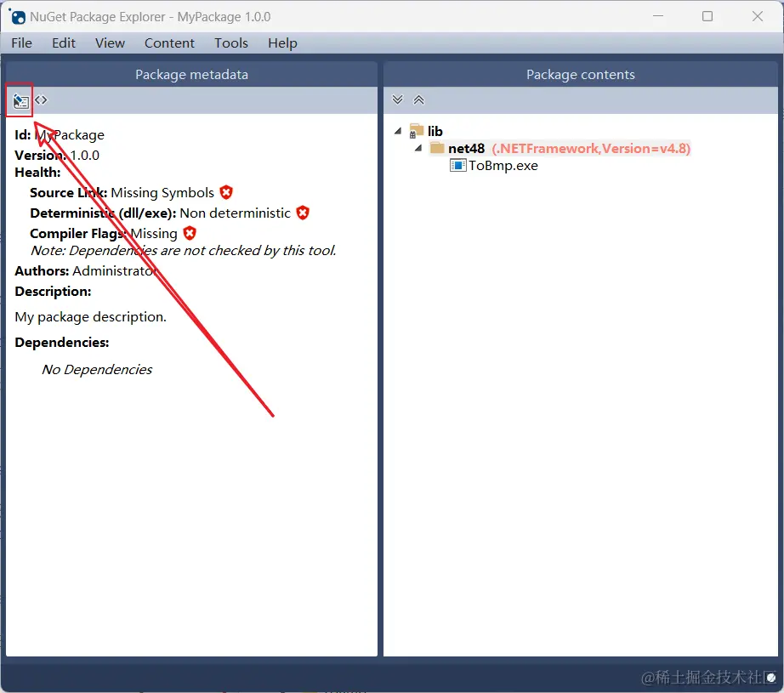Click the edit metadata icon

[20, 101]
